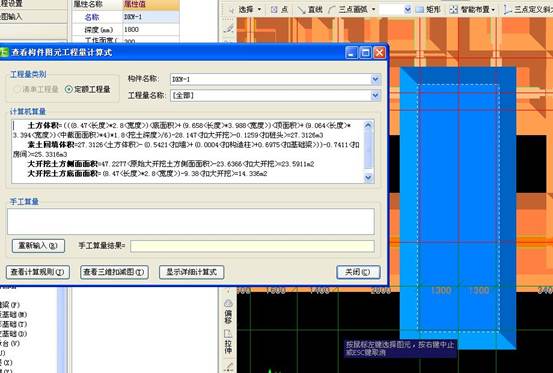
Task: Click in the 手工算量 text area
Action: [191, 221]
